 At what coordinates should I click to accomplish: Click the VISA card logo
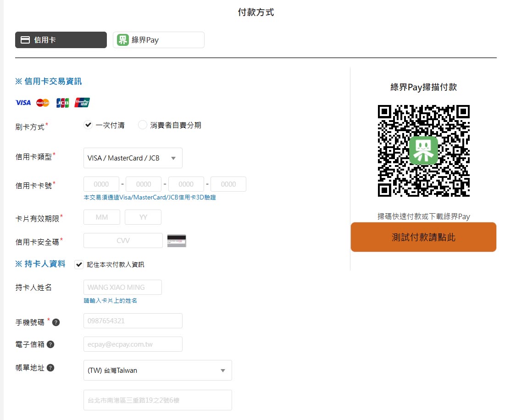[x=23, y=103]
